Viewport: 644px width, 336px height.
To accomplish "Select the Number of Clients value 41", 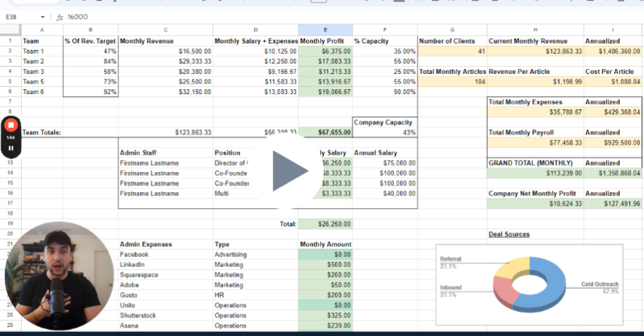I will pos(452,51).
